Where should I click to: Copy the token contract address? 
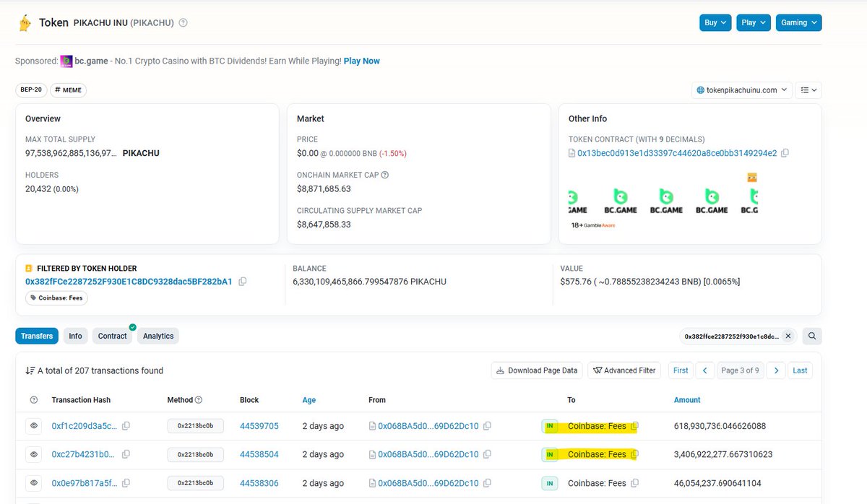click(785, 153)
